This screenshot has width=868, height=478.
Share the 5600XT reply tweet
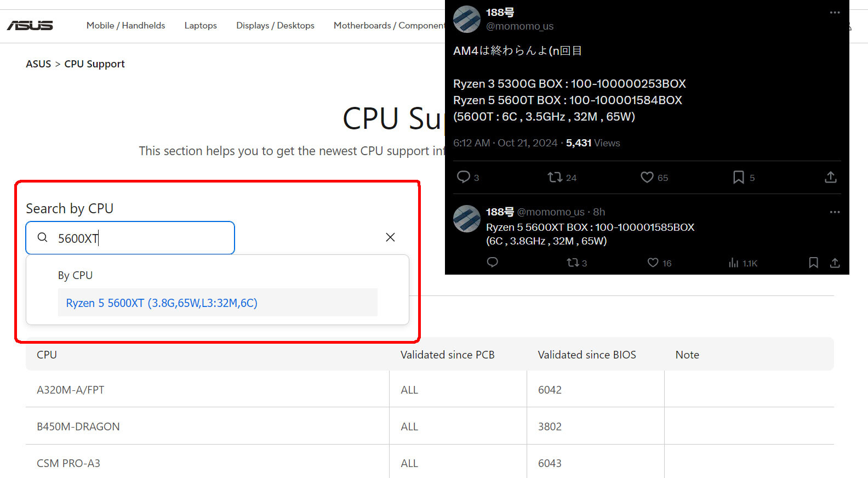click(x=835, y=263)
